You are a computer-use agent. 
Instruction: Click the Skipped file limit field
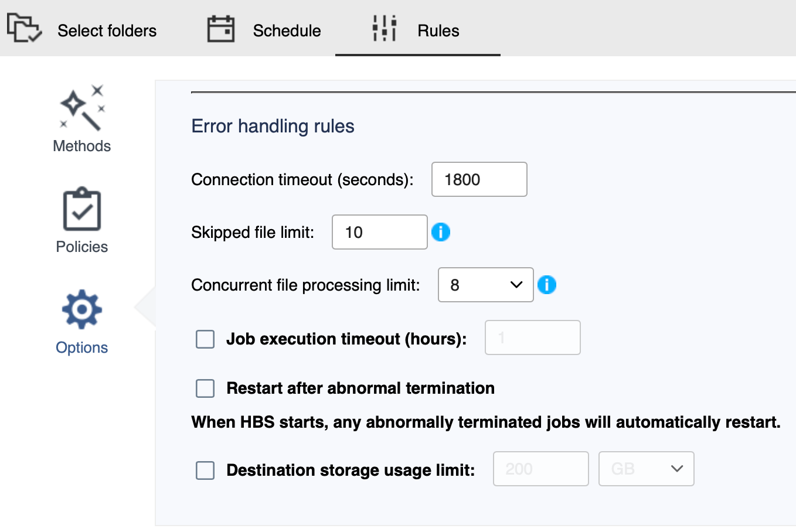[x=380, y=232]
